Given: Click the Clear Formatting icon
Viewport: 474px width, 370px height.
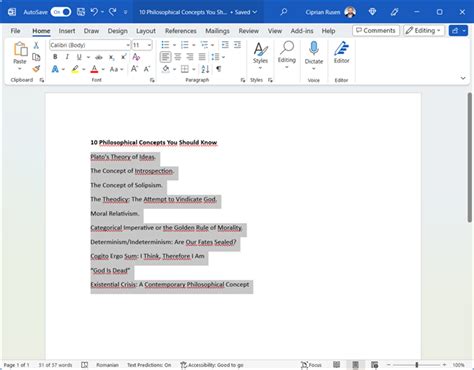Looking at the screenshot, I should 136,57.
